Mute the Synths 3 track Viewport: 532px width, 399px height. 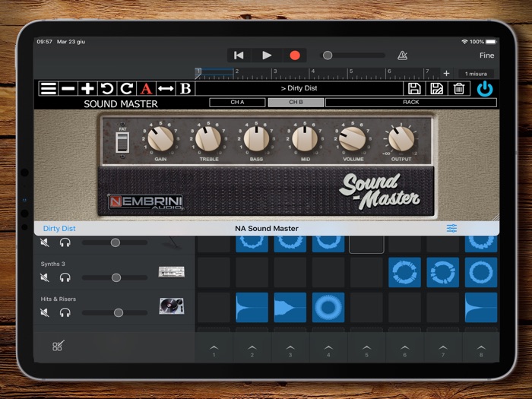click(x=44, y=277)
